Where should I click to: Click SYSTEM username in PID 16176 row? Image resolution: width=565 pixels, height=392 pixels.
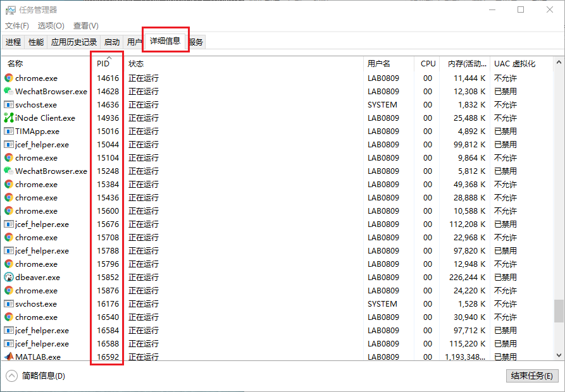click(x=382, y=304)
